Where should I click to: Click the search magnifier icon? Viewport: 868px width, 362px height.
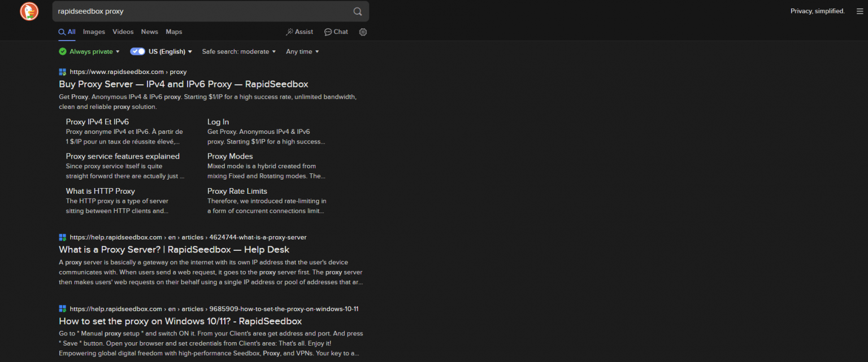click(x=357, y=11)
